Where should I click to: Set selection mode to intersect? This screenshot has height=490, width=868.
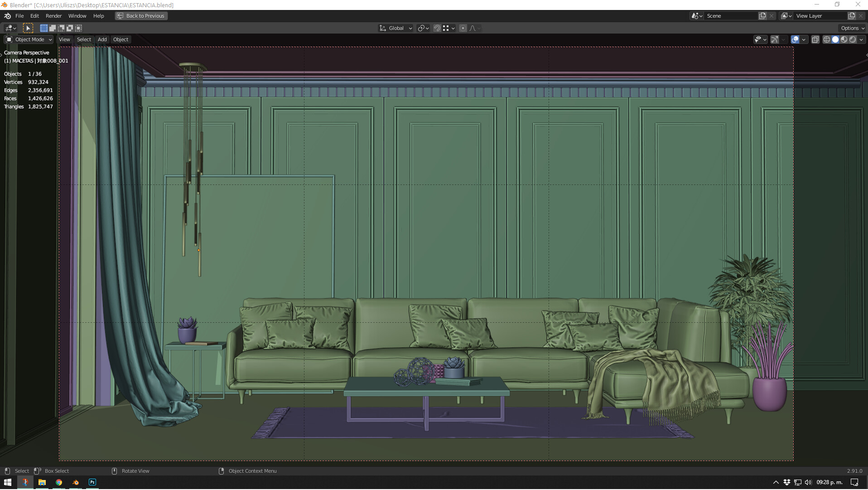[78, 28]
